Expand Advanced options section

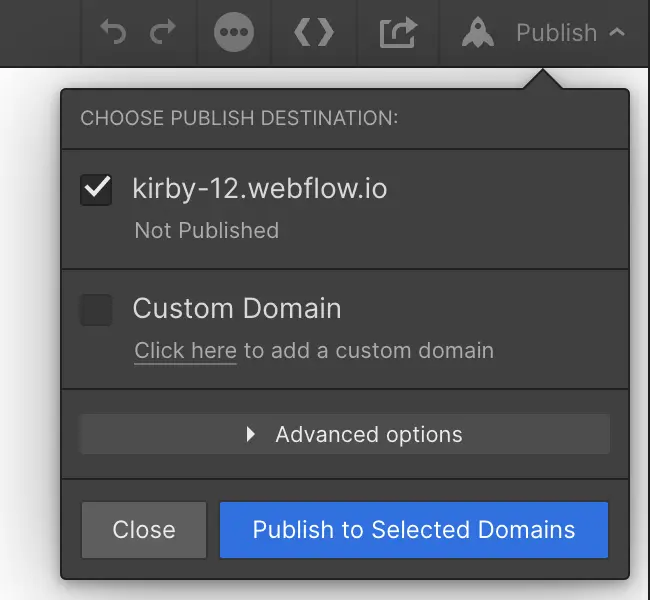click(344, 434)
